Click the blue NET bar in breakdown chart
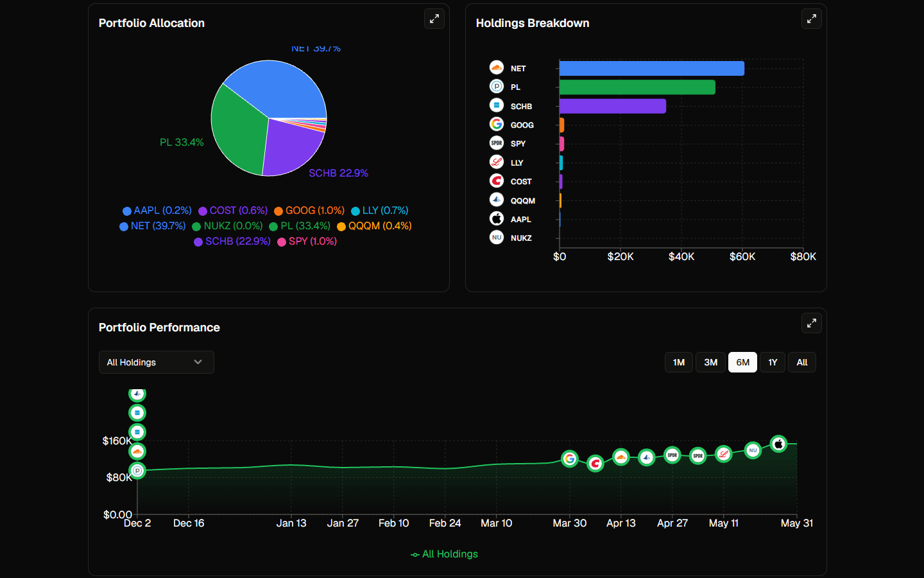Viewport: 924px width, 578px height. point(652,68)
